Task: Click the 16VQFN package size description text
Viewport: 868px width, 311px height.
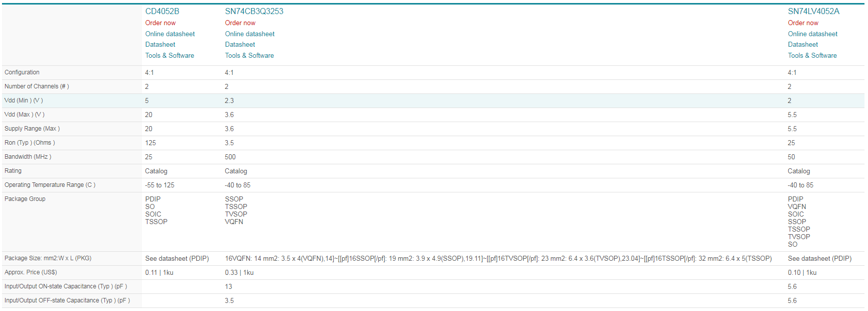Action: coord(498,258)
